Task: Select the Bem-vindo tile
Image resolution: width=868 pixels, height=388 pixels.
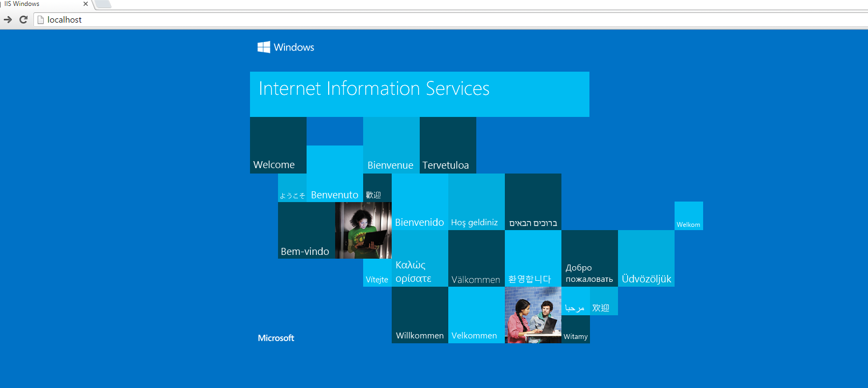Action: click(306, 230)
